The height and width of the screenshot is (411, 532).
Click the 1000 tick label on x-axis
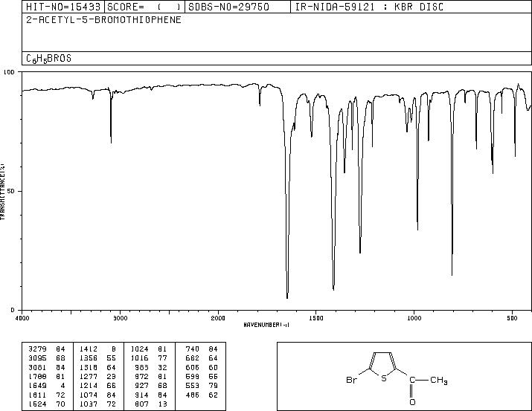[414, 318]
